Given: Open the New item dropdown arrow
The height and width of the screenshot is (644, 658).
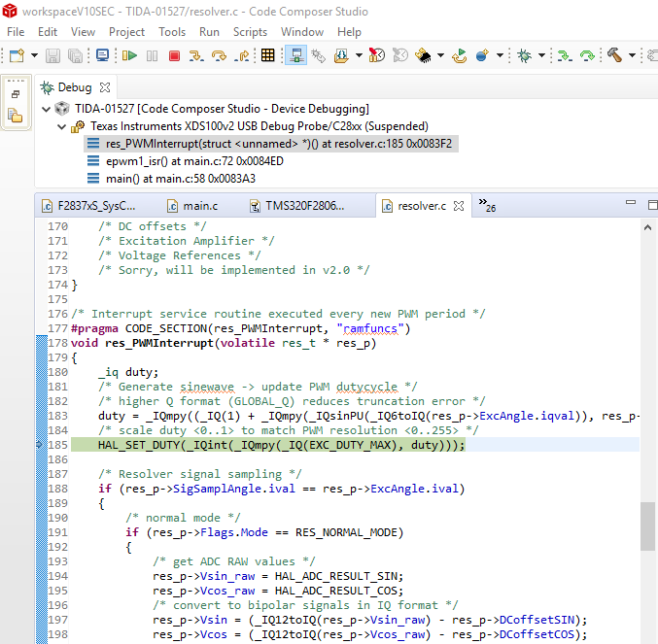Looking at the screenshot, I should point(35,56).
